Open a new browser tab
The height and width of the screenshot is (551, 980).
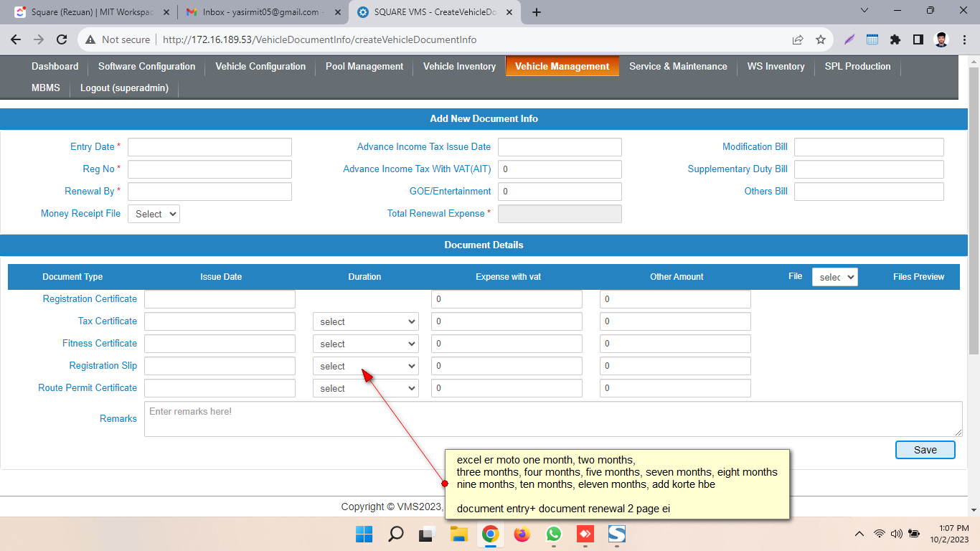pos(537,12)
